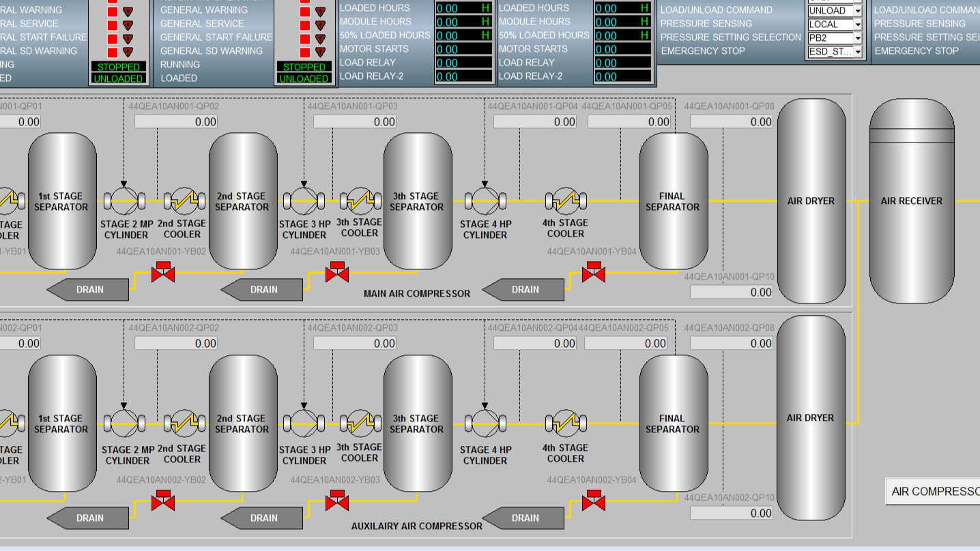Open Pressure Setting Selection dropdown showing PB2

pyautogui.click(x=857, y=38)
